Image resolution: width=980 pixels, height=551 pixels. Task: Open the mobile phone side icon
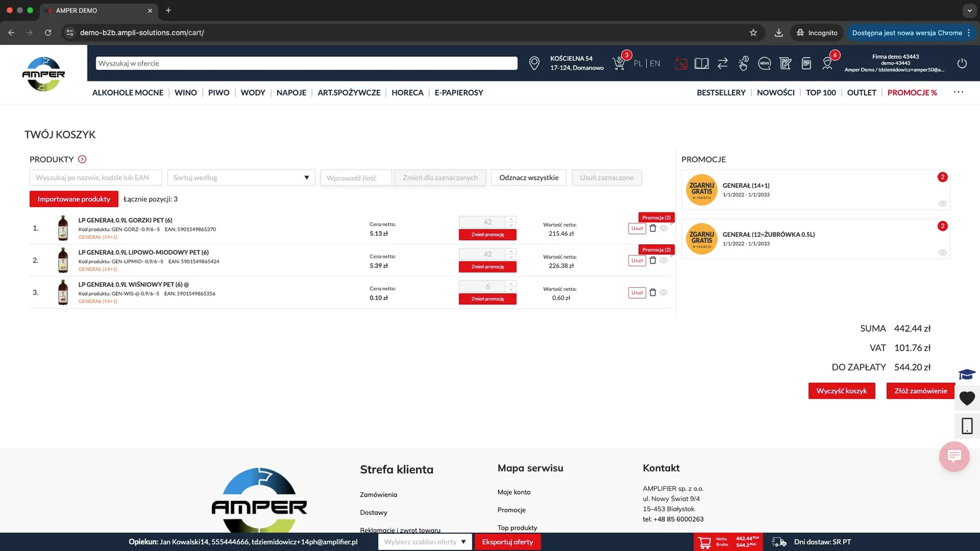(x=967, y=426)
